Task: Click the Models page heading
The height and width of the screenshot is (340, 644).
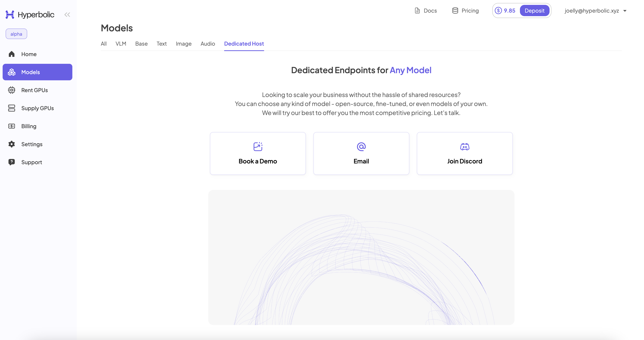Action: pyautogui.click(x=117, y=28)
